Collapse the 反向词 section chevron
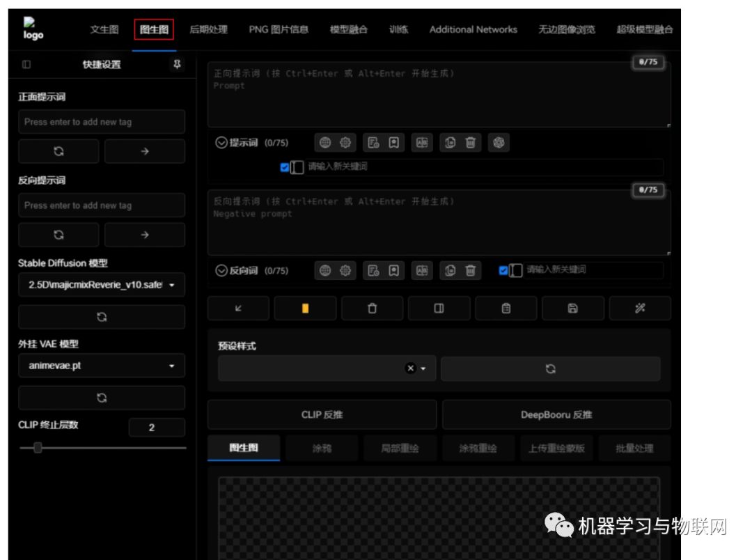 click(221, 271)
